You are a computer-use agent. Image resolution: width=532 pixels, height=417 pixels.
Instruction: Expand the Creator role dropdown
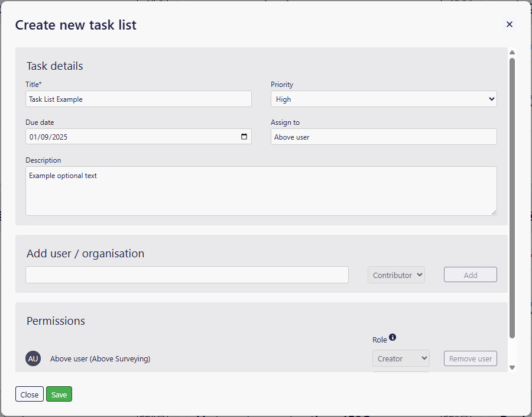tap(401, 358)
